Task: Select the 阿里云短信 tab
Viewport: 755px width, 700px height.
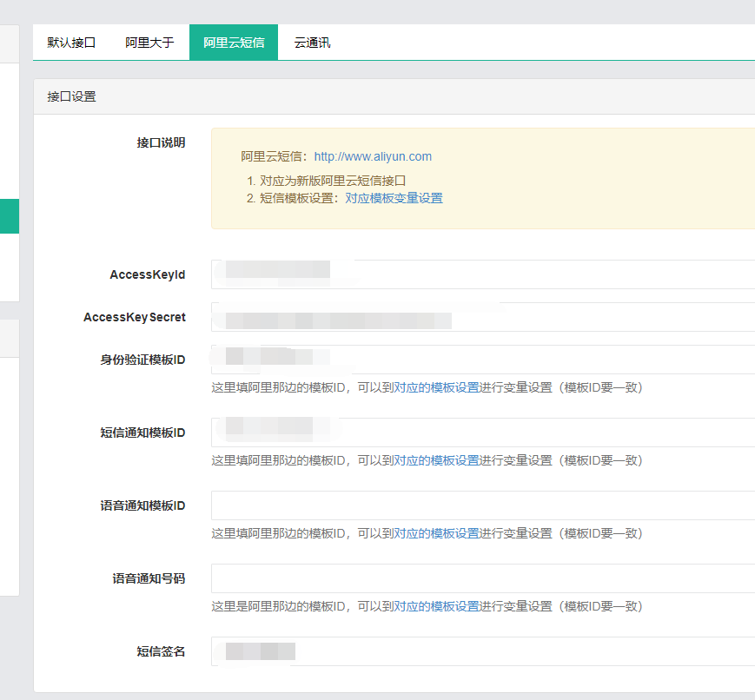Action: click(x=234, y=43)
